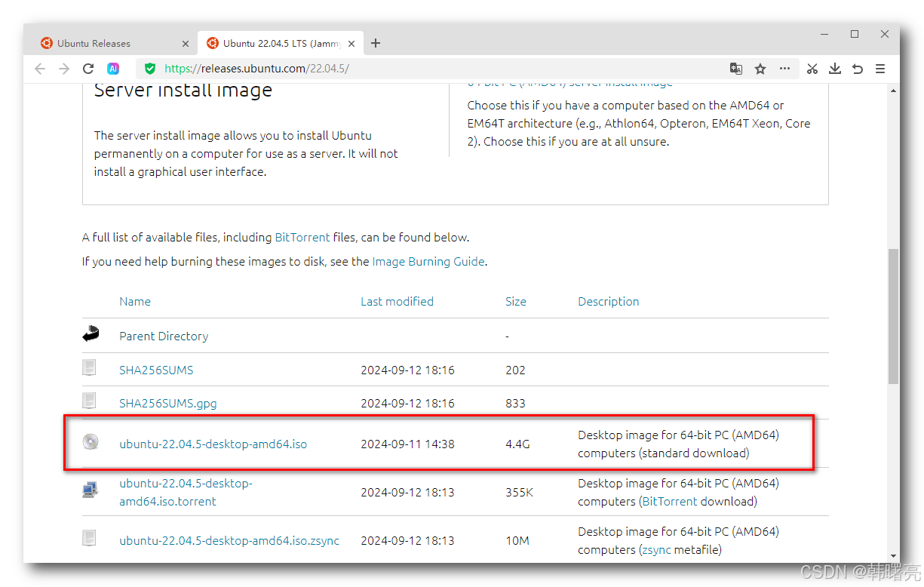924x587 pixels.
Task: Click the zsync file icon
Action: pos(90,538)
